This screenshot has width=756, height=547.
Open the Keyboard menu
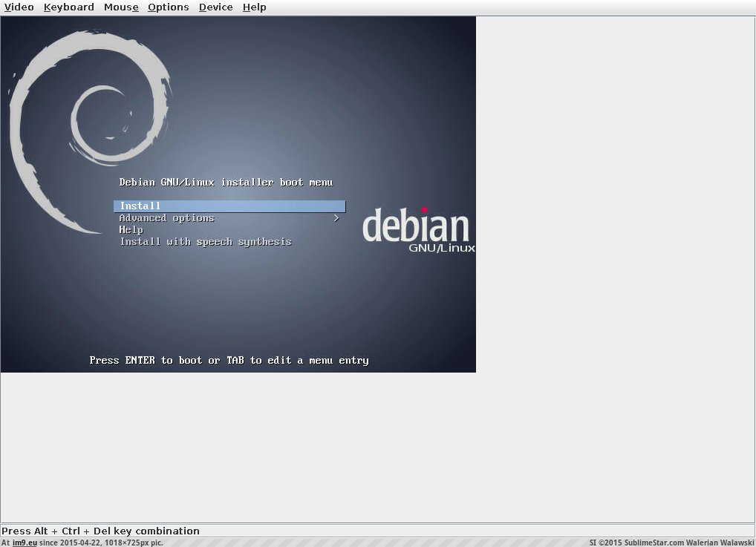pyautogui.click(x=68, y=7)
